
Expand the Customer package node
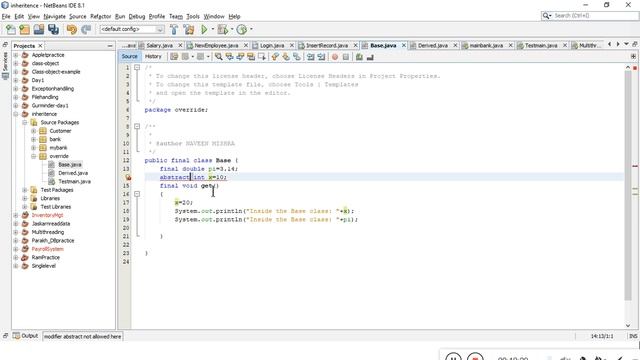(x=34, y=131)
